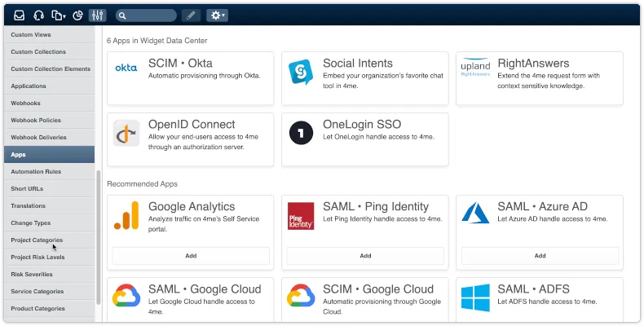Viewport: 644px width, 326px height.
Task: Select Webhook Deliveries in sidebar
Action: click(49, 138)
